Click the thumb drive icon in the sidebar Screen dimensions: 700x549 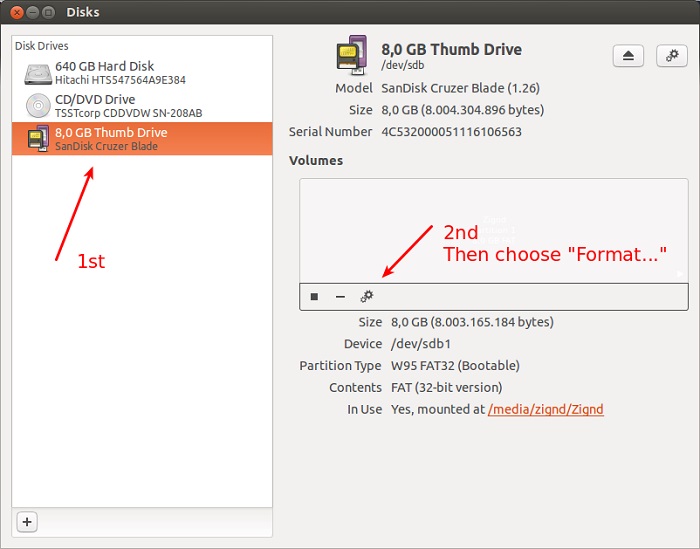pyautogui.click(x=38, y=138)
